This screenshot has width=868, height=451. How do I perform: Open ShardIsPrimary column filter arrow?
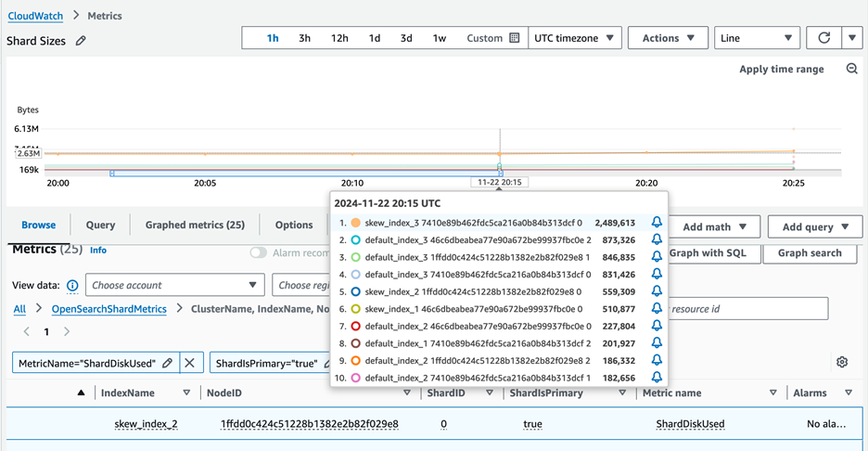click(622, 393)
